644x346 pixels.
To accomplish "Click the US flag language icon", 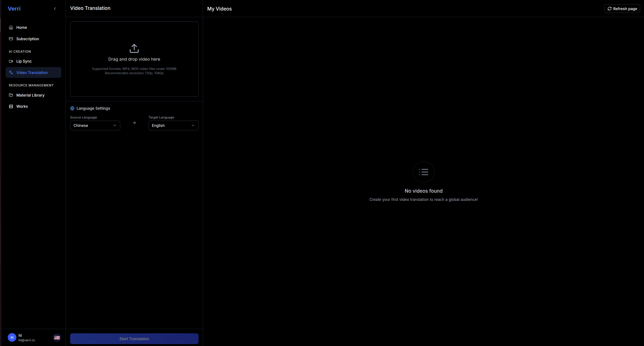I will pos(57,337).
